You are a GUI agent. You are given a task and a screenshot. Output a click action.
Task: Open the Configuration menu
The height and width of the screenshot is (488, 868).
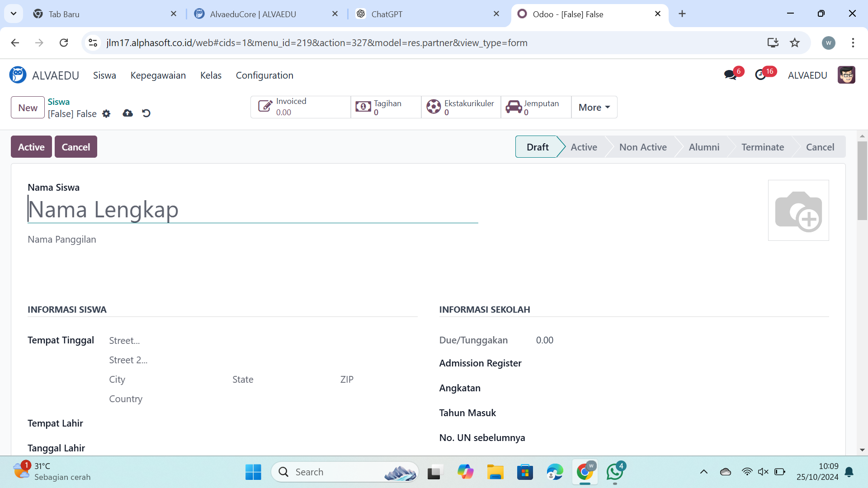click(x=264, y=75)
